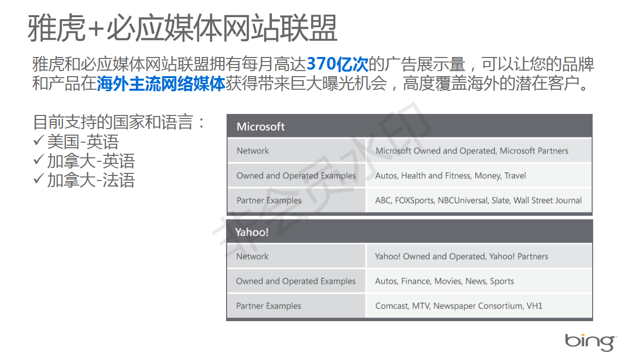Image resolution: width=644 pixels, height=363 pixels.
Task: Click Network label in the Microsoft table
Action: point(253,151)
